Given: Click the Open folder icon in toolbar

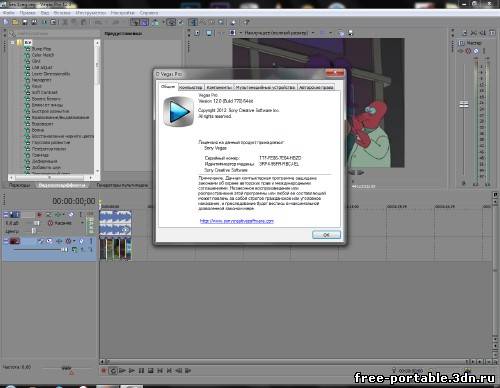Looking at the screenshot, I should point(15,22).
